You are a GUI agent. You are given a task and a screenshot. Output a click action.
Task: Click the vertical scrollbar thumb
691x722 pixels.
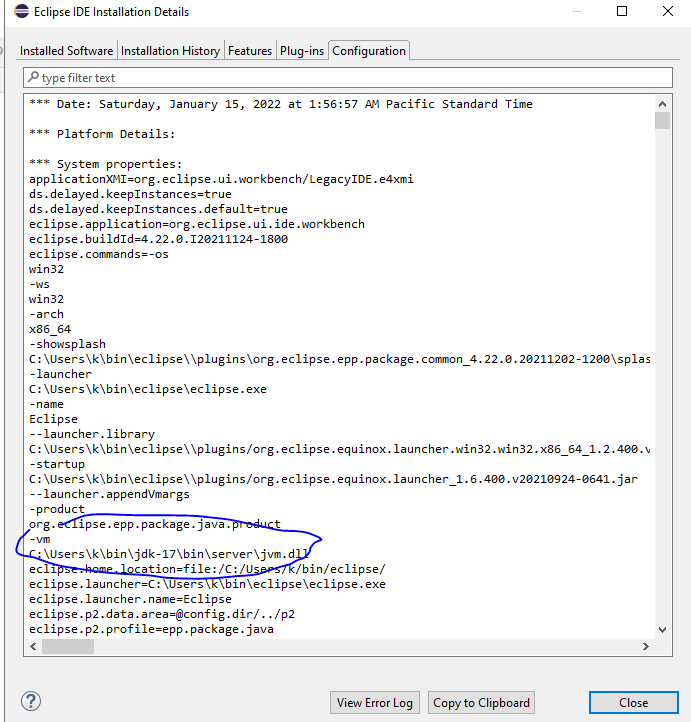(662, 121)
